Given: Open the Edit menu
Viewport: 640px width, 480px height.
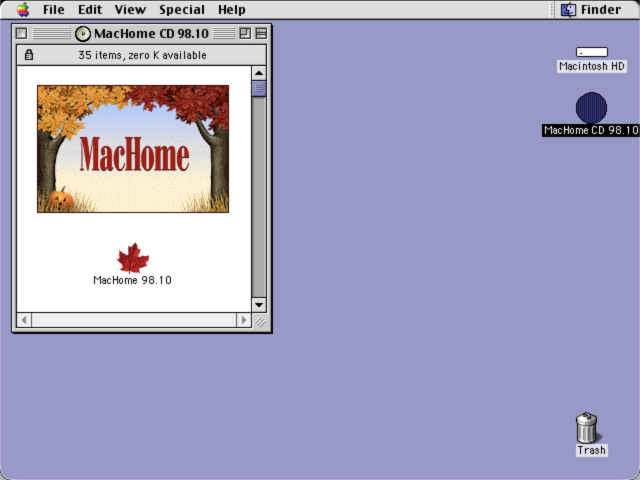Looking at the screenshot, I should (x=90, y=9).
